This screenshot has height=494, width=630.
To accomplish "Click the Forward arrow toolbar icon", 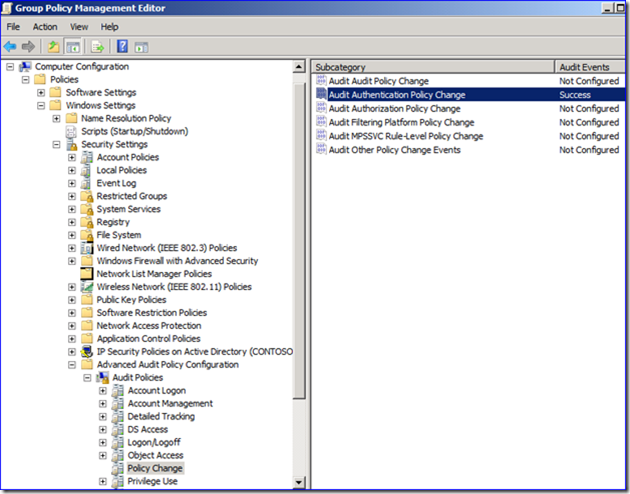I will coord(28,47).
